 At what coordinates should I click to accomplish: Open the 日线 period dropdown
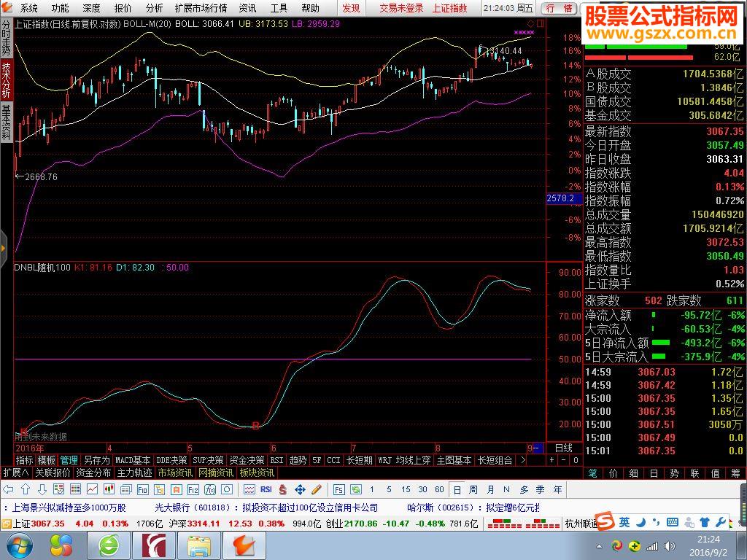(564, 448)
